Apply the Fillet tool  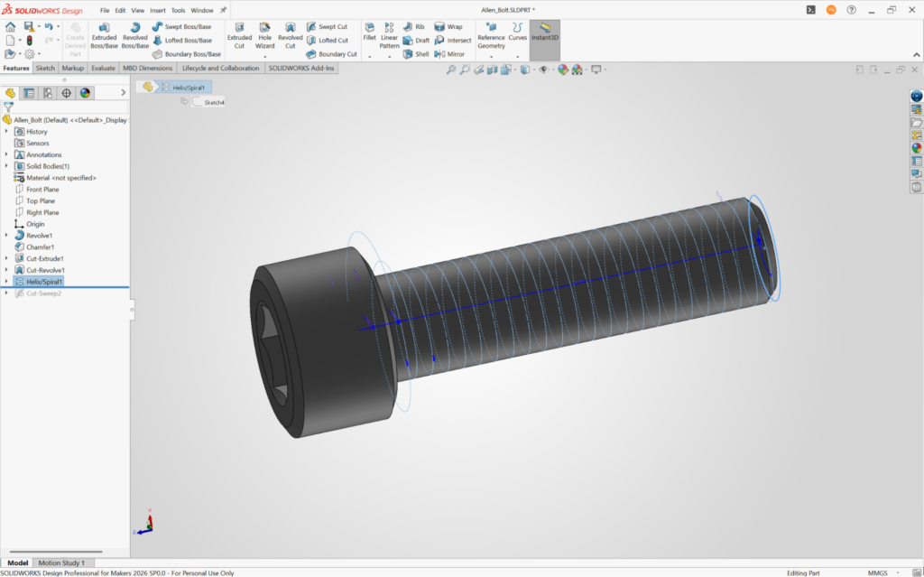[x=369, y=32]
